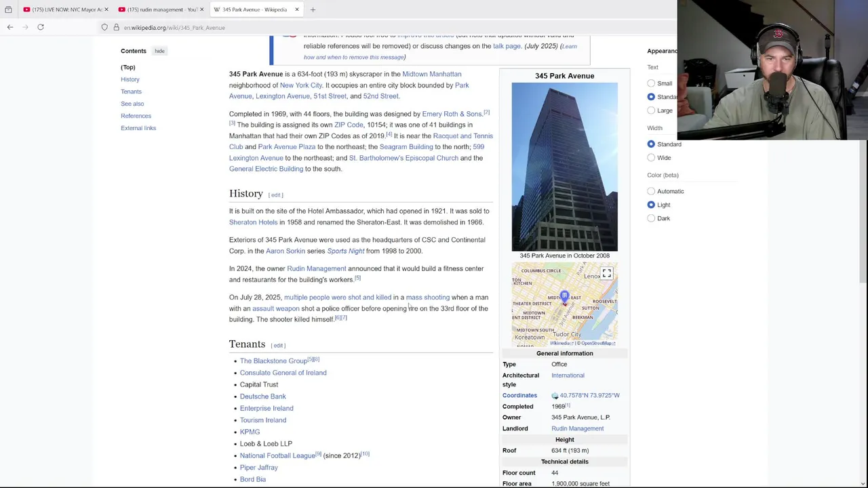Close the 'LIVE NOW: NYC Mayor' tab
Screen dimensions: 868x488
coord(107,9)
